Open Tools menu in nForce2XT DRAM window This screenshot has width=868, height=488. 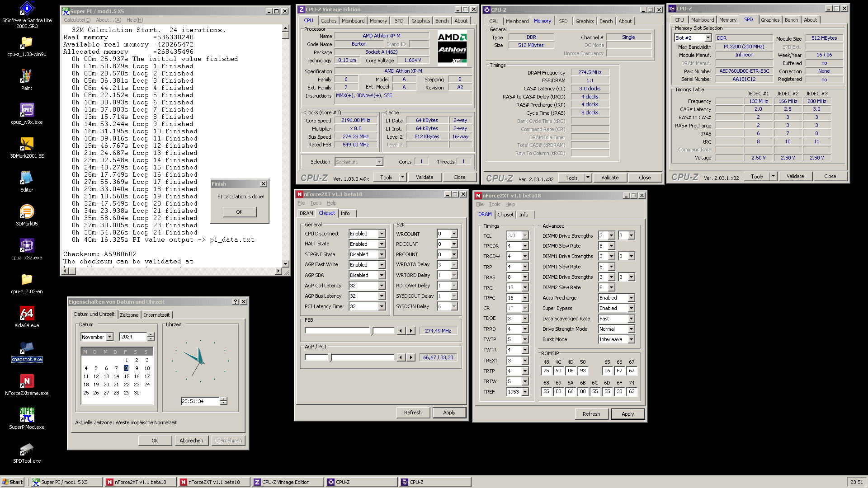tap(495, 204)
